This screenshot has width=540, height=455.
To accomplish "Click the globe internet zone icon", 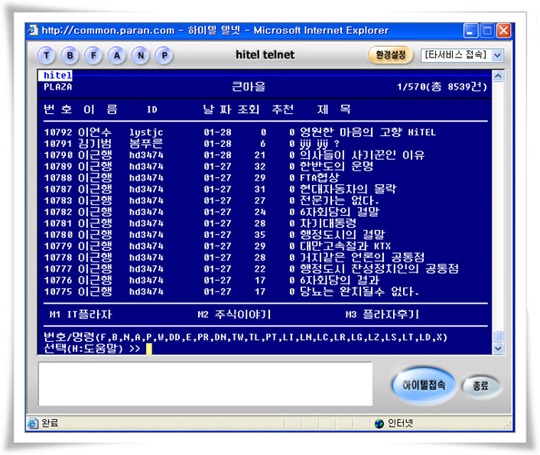I will coord(379,423).
